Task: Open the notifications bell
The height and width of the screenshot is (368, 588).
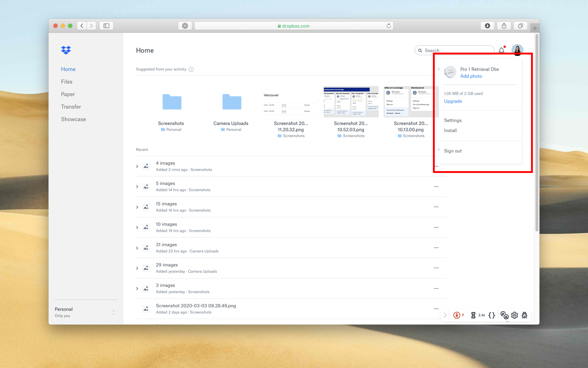Action: (x=501, y=50)
